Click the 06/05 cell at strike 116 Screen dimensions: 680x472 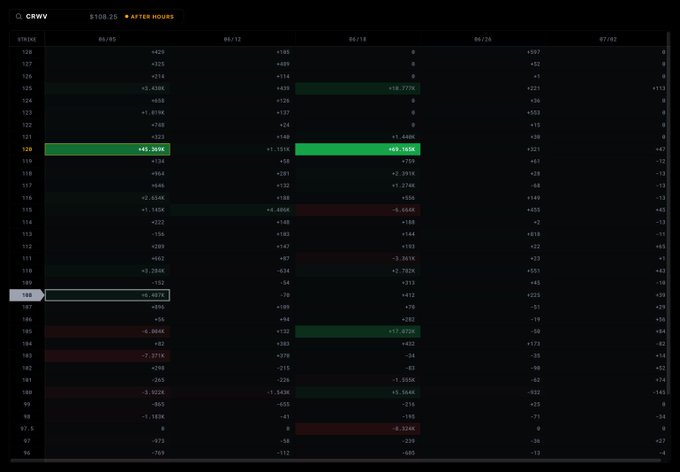tap(108, 198)
